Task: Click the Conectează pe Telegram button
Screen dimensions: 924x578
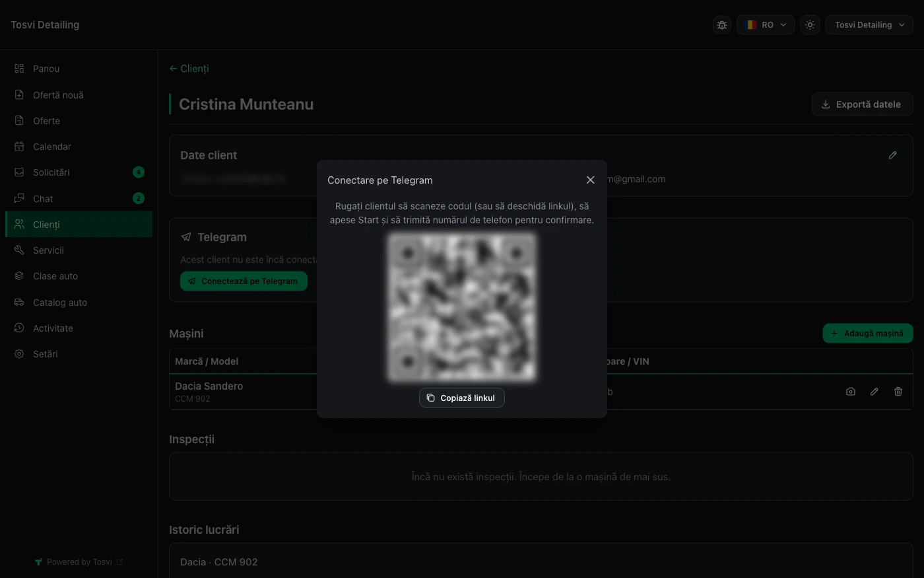Action: point(244,281)
